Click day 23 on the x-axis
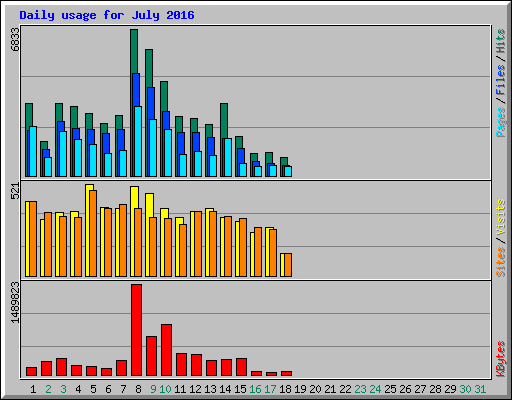512x400 pixels. click(x=360, y=389)
